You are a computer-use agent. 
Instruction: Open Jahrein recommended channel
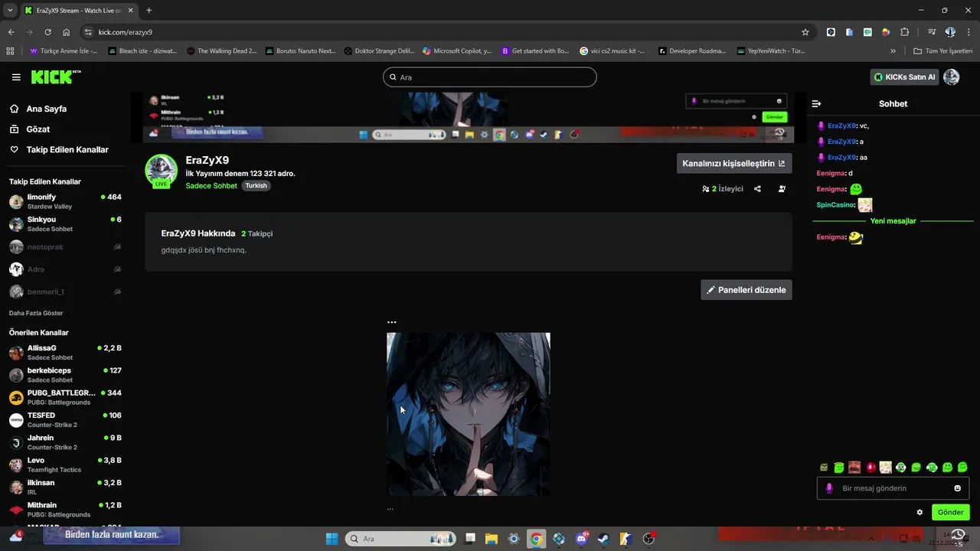[65, 442]
